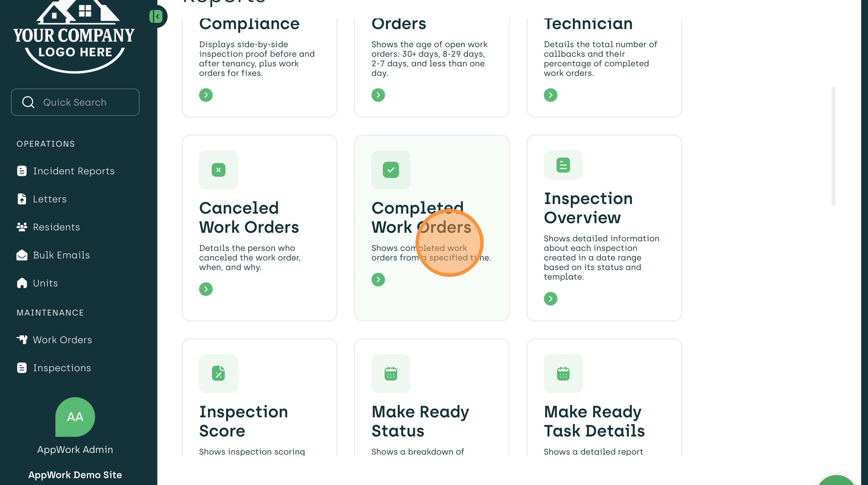Click the vertical scrollbar on the reports page
The width and height of the screenshot is (868, 485).
(833, 146)
